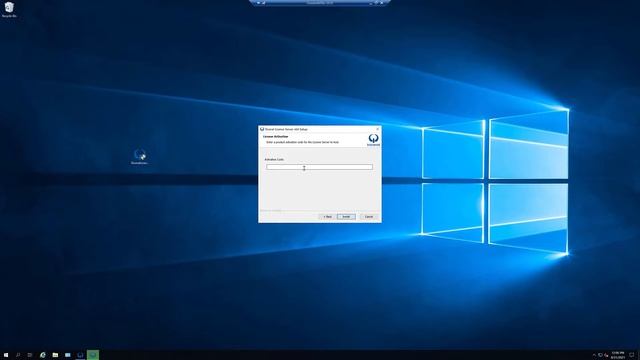Image resolution: width=640 pixels, height=360 pixels.
Task: Open the Windows Start menu
Action: (6, 355)
